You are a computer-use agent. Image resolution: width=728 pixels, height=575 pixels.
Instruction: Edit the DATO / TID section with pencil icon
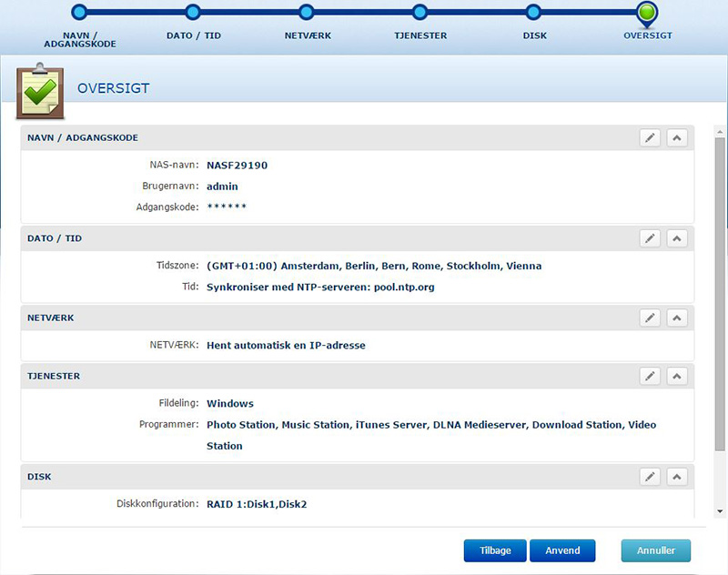click(650, 238)
